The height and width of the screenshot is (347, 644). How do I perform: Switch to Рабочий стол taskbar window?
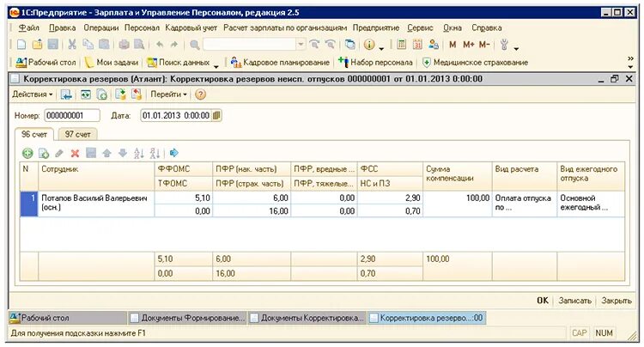[x=68, y=318]
